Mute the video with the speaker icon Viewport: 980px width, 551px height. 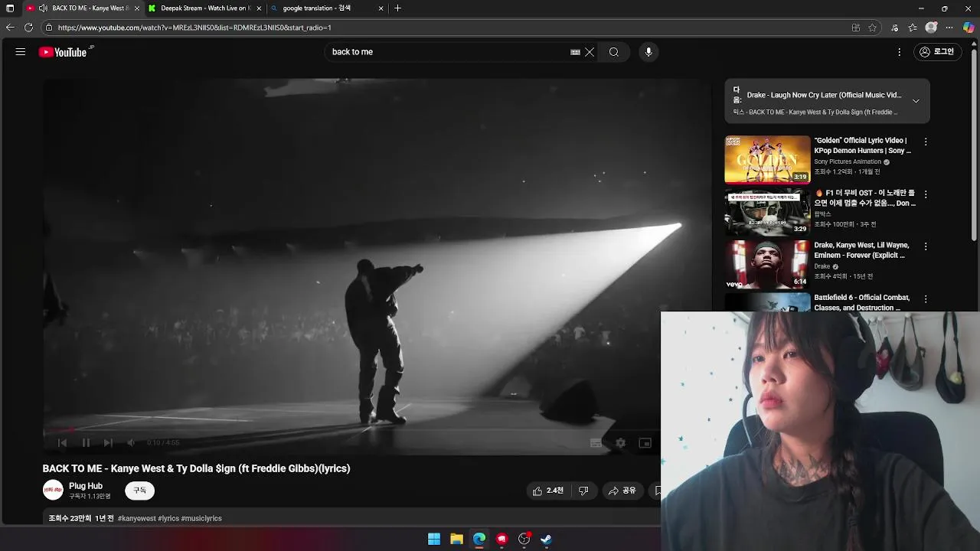pos(131,442)
